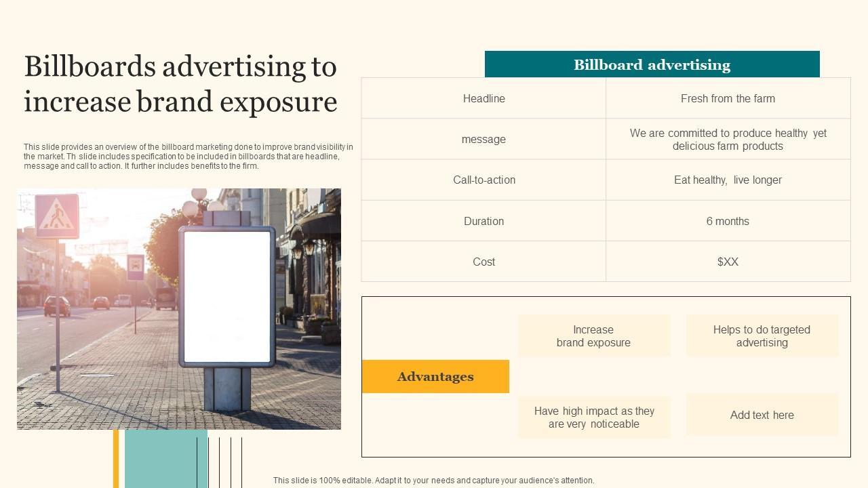The height and width of the screenshot is (488, 868).
Task: Select the slide description paragraph under title
Action: pos(189,156)
